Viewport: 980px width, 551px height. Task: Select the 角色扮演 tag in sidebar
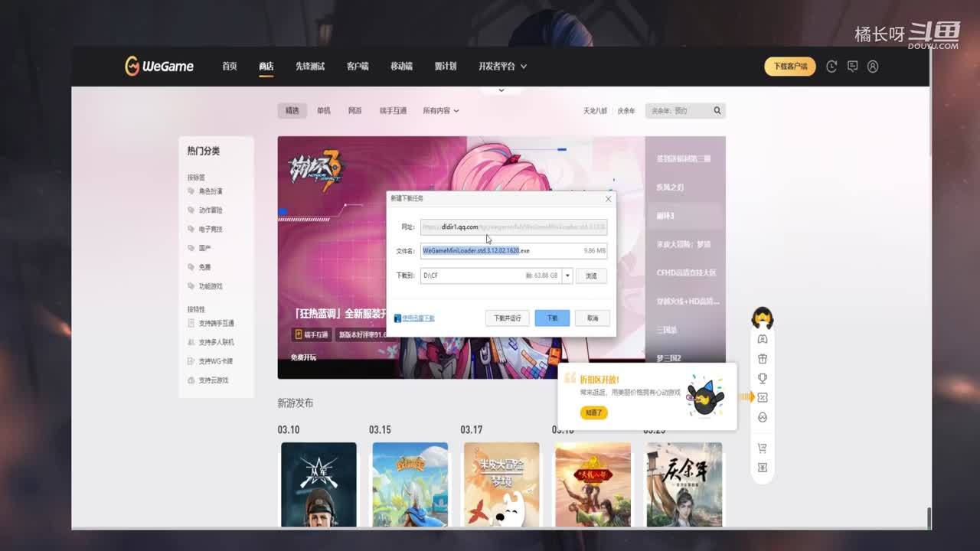click(x=211, y=191)
